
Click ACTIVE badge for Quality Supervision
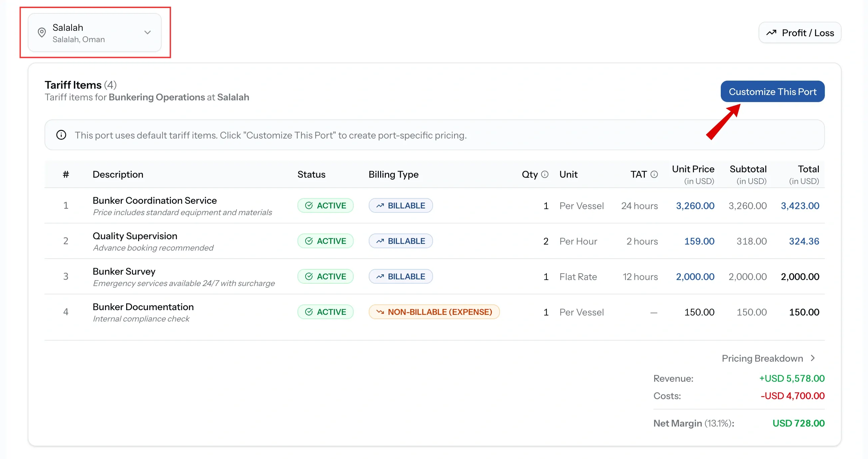click(325, 241)
